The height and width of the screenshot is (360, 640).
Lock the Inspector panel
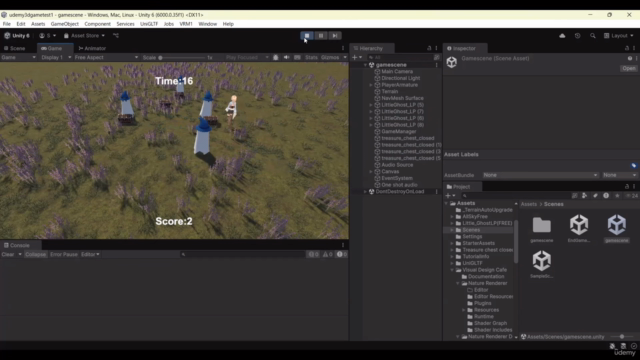click(627, 48)
